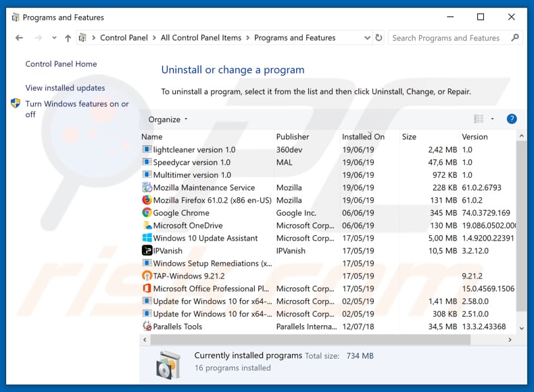Click the Microsoft OneDrive icon

pyautogui.click(x=147, y=225)
